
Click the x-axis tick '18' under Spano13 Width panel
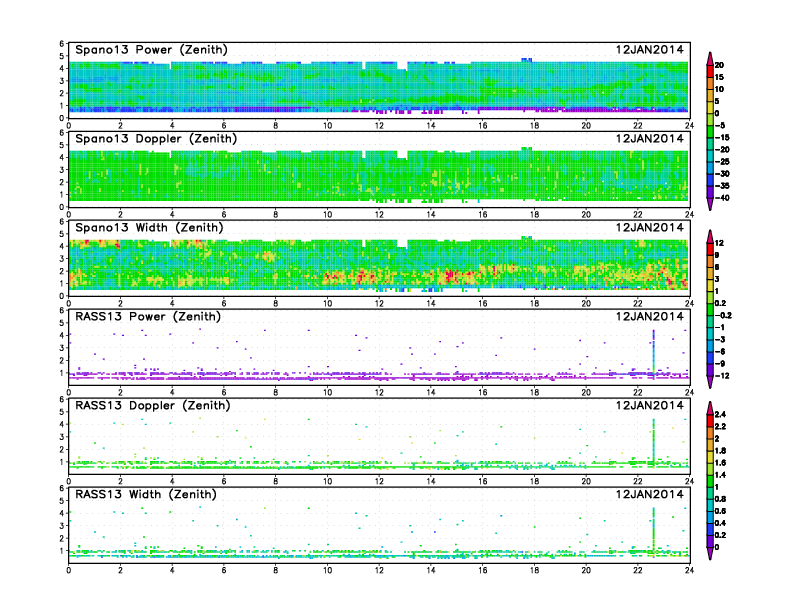[534, 303]
